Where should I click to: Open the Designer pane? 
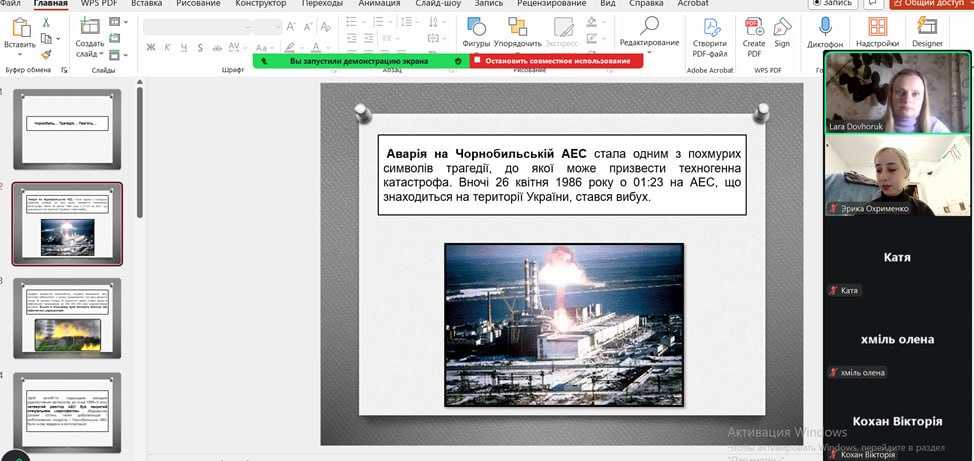pyautogui.click(x=926, y=27)
